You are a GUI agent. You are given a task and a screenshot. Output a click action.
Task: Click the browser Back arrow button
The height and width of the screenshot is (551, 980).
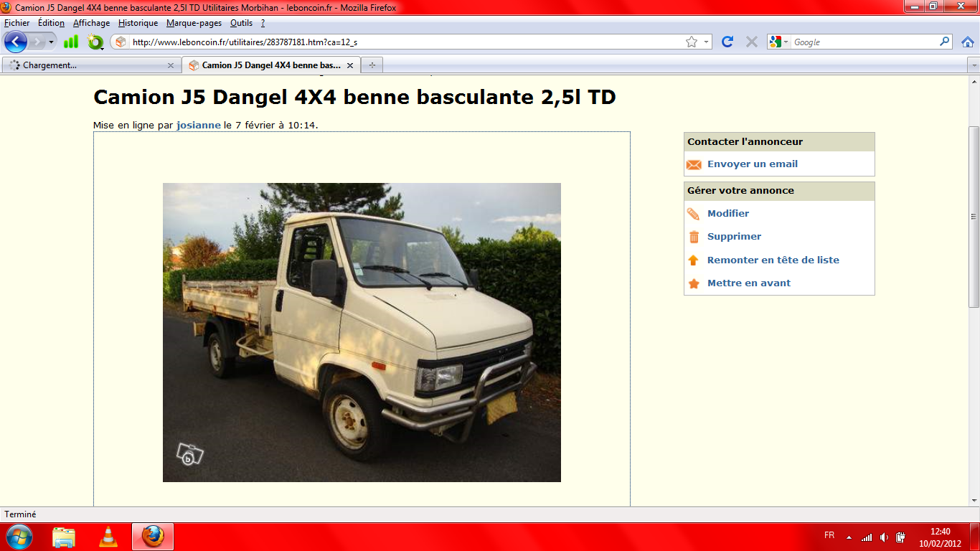[x=15, y=42]
